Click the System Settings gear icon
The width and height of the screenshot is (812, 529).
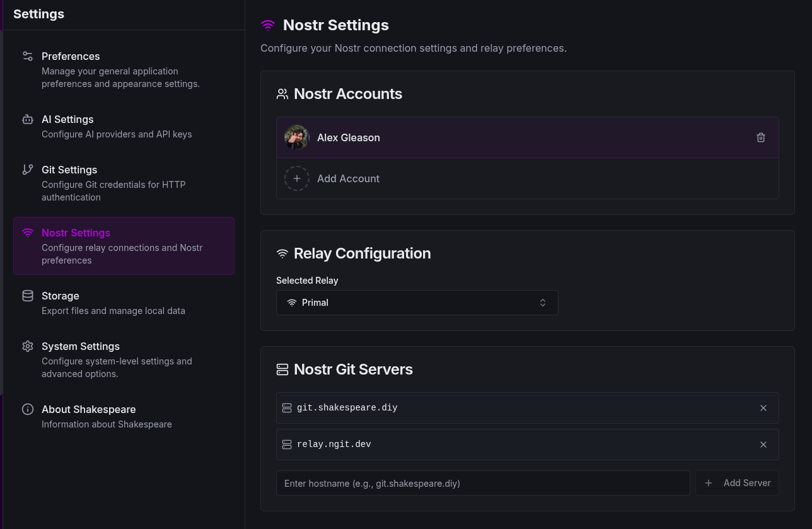(x=28, y=346)
